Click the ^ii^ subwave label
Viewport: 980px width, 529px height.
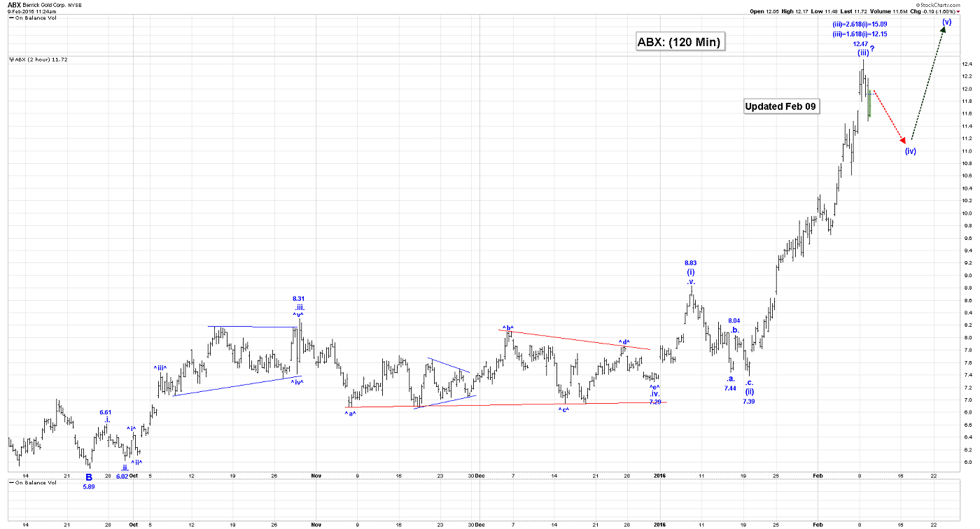point(137,462)
